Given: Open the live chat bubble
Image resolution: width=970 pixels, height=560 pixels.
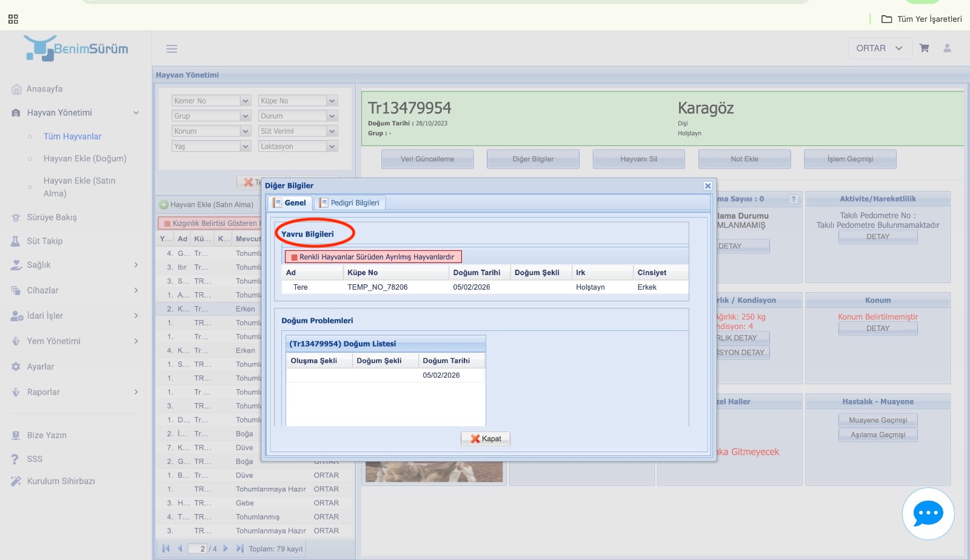Looking at the screenshot, I should click(928, 514).
